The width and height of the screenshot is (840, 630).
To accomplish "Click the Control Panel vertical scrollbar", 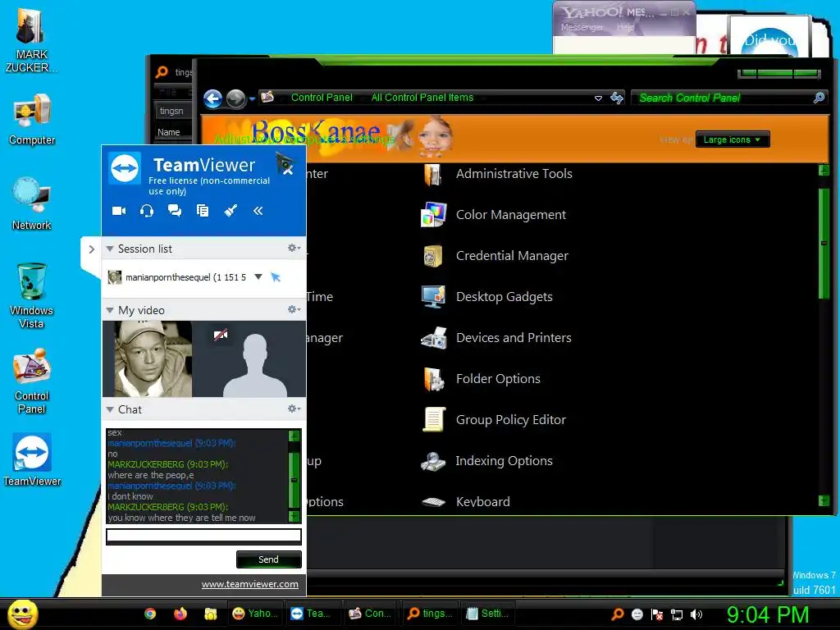I will 824,244.
